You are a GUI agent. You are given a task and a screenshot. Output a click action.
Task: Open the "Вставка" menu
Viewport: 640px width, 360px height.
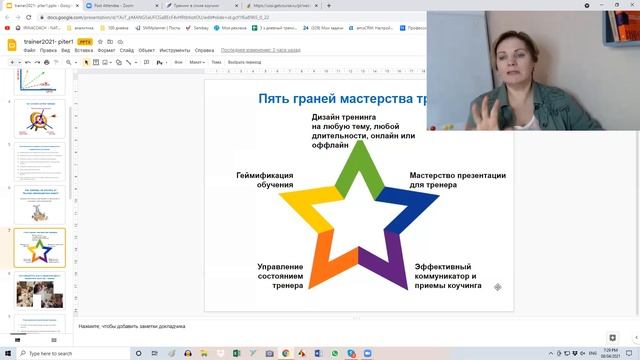click(x=84, y=50)
